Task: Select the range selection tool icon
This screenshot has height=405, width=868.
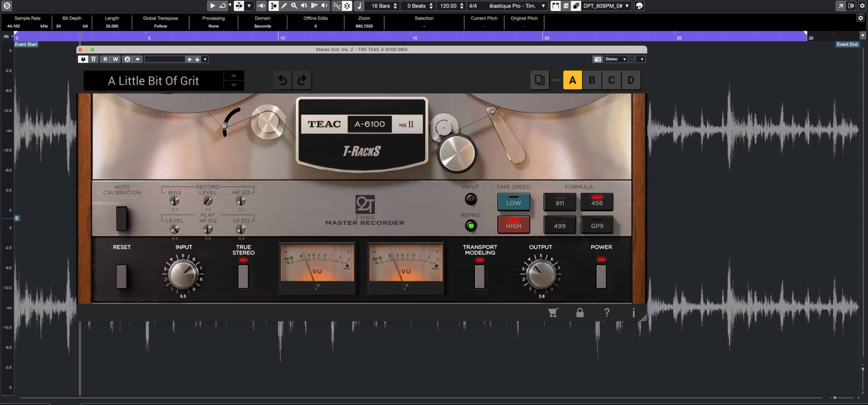Action: pyautogui.click(x=274, y=6)
